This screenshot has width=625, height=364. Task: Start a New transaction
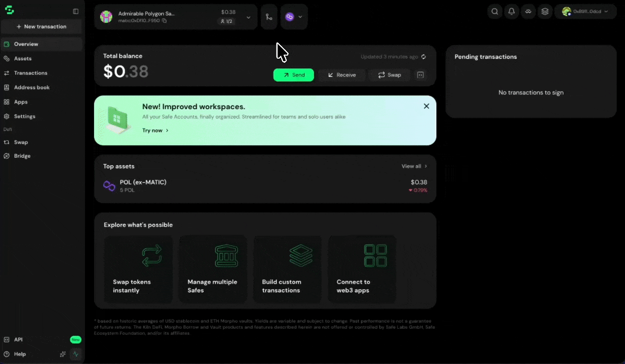pyautogui.click(x=41, y=26)
